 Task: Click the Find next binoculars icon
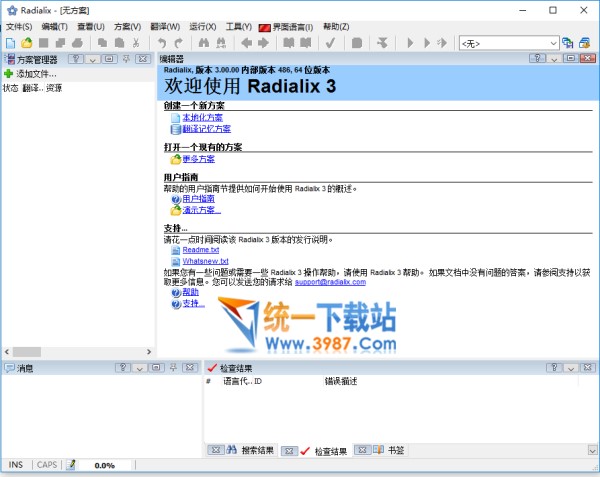click(221, 43)
